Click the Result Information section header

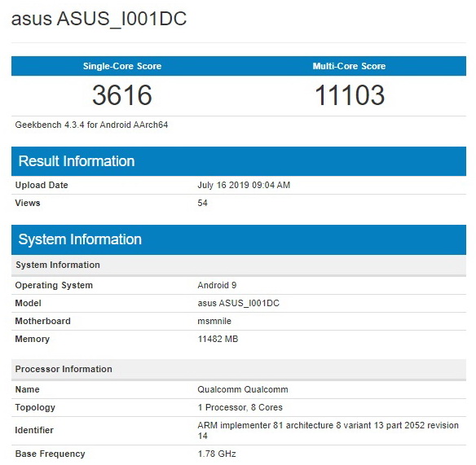coord(239,161)
